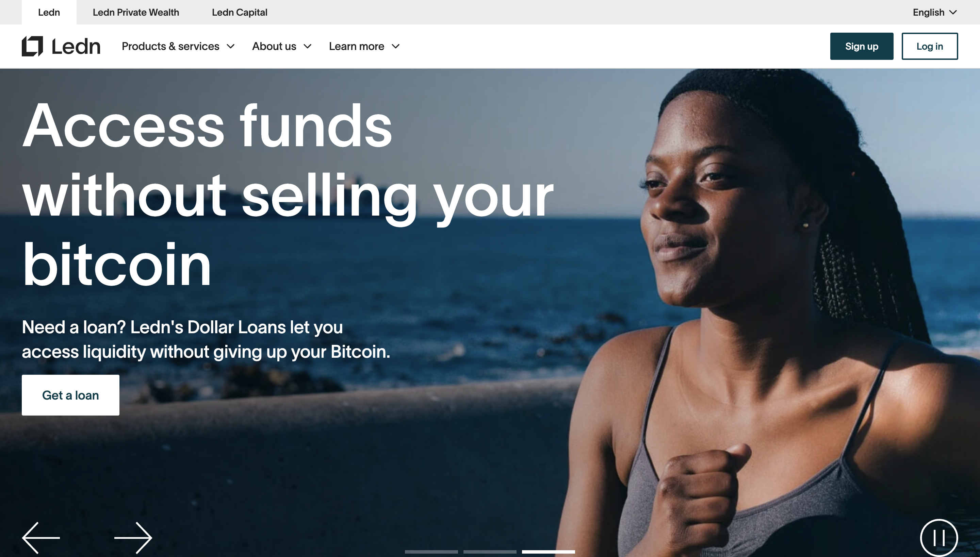980x557 pixels.
Task: Jump to the second carousel slide indicator
Action: tap(490, 552)
